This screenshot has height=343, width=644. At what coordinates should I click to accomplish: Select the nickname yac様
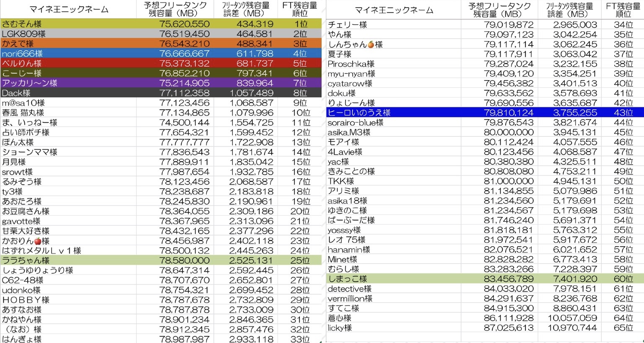tap(338, 162)
